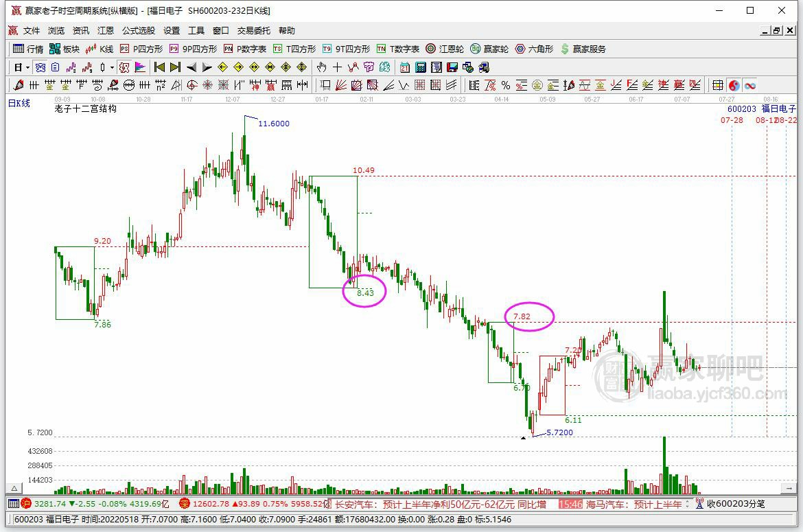
Task: Click the up-triangle button at chart bottom-left
Action: point(14,488)
